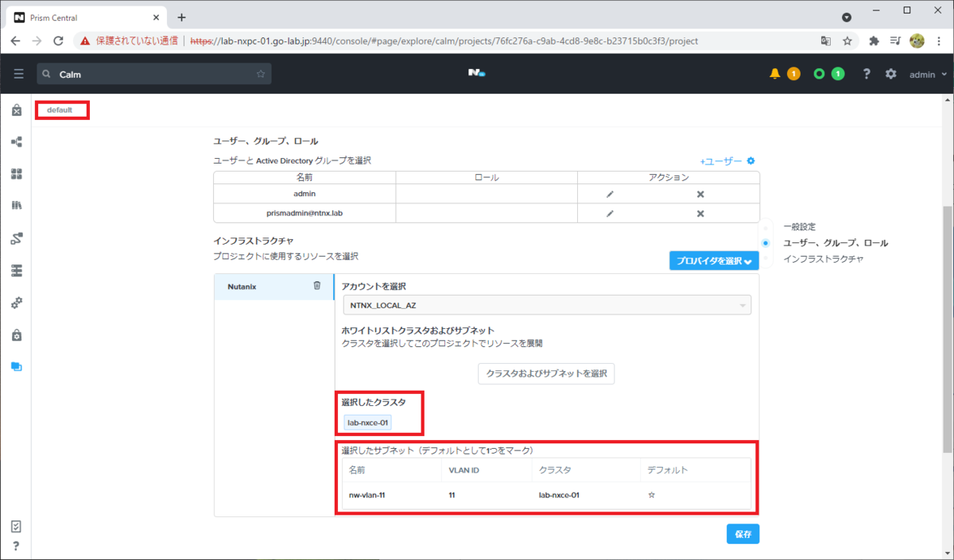Open the Runbooks icon in sidebar

click(x=17, y=238)
